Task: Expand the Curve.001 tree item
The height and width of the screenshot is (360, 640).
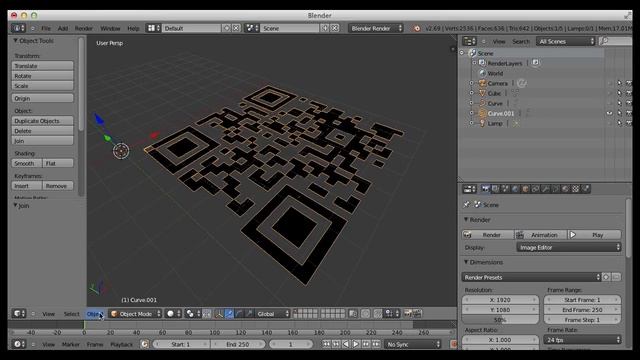Action: click(472, 113)
